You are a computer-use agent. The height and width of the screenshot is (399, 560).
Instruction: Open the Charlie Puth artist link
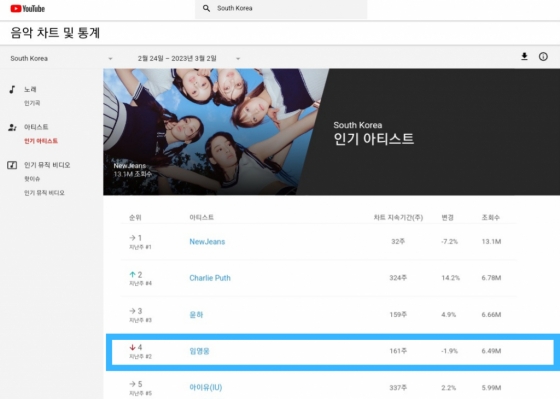click(x=210, y=278)
